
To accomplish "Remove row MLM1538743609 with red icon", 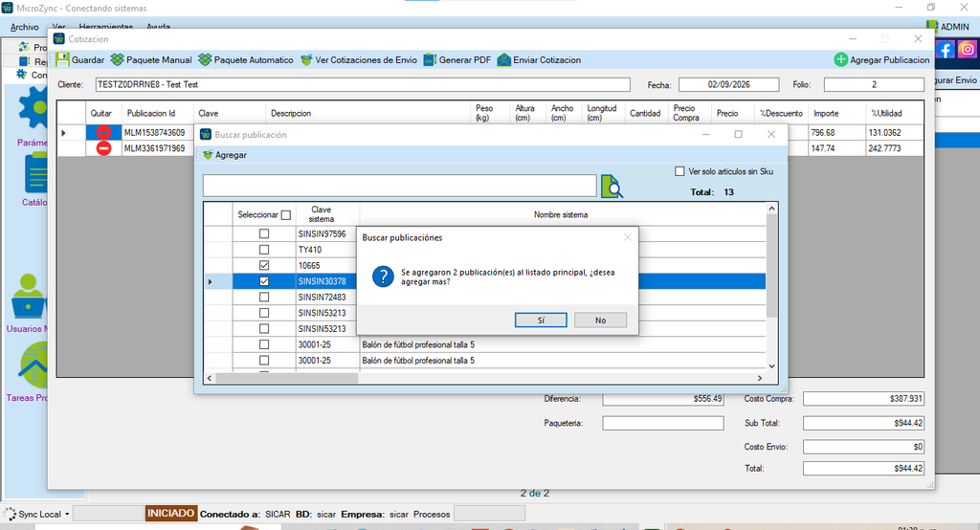I will pos(103,132).
